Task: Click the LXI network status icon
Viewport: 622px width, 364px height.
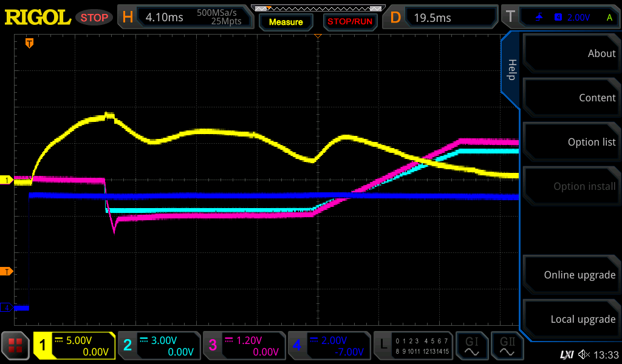Action: (x=566, y=354)
